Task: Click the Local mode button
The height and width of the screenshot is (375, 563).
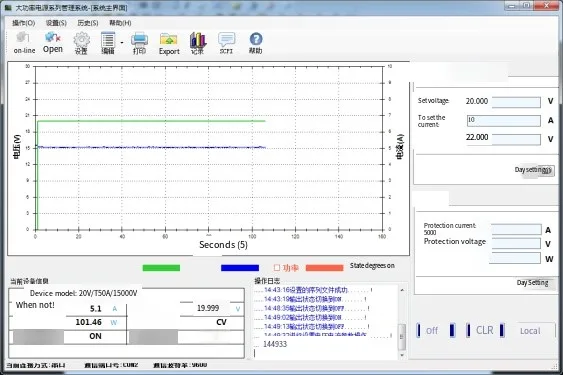Action: coord(530,331)
